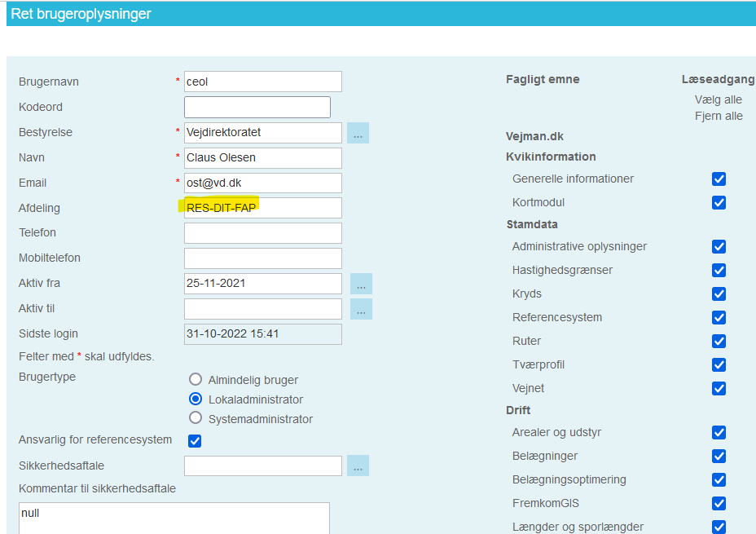
Task: Disable read access for Generelle informationer
Action: pos(719,179)
